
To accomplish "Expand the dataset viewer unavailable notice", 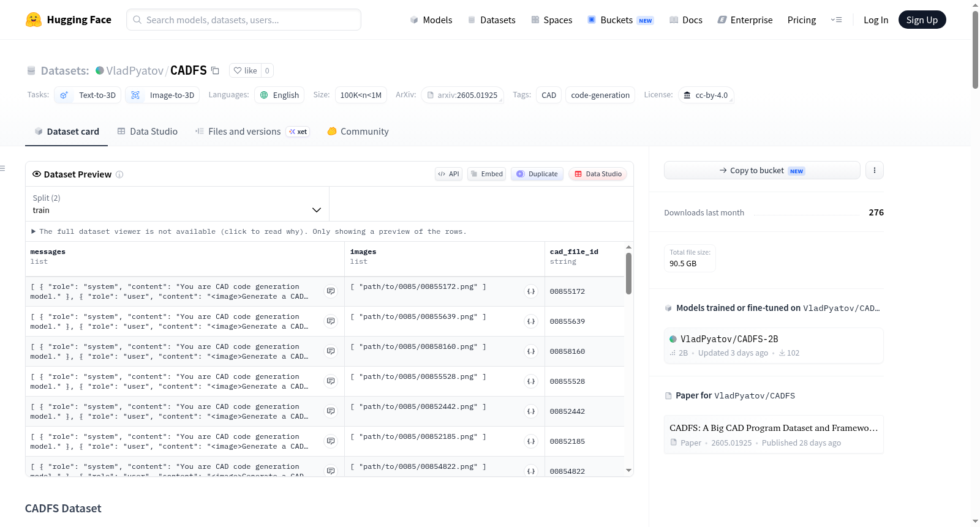I will click(x=249, y=231).
